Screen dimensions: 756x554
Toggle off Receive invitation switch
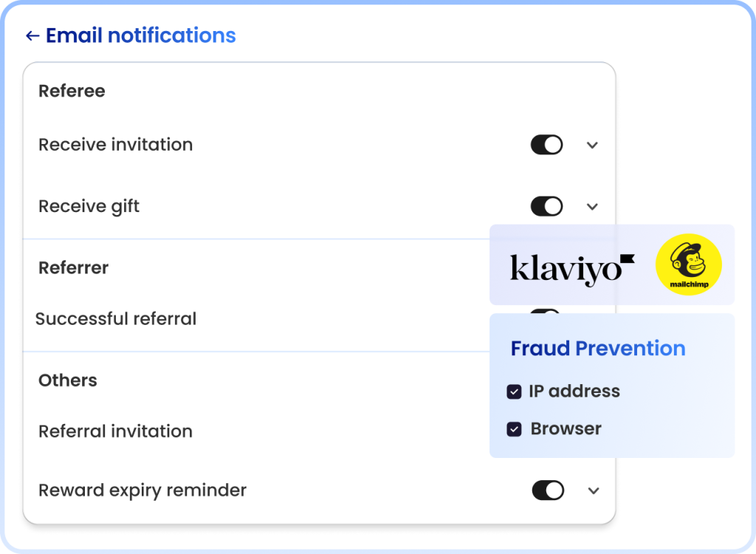(x=547, y=145)
